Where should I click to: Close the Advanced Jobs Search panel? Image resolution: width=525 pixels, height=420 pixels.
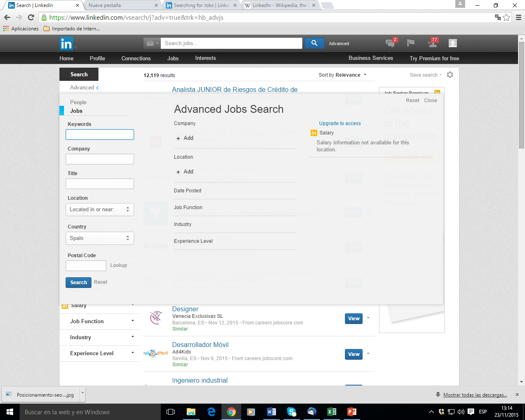[431, 100]
